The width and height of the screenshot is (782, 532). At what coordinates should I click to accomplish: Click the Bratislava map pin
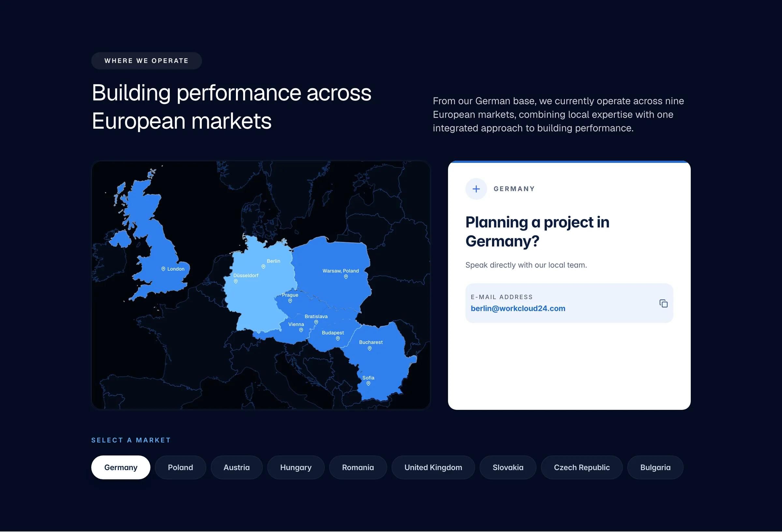(316, 323)
